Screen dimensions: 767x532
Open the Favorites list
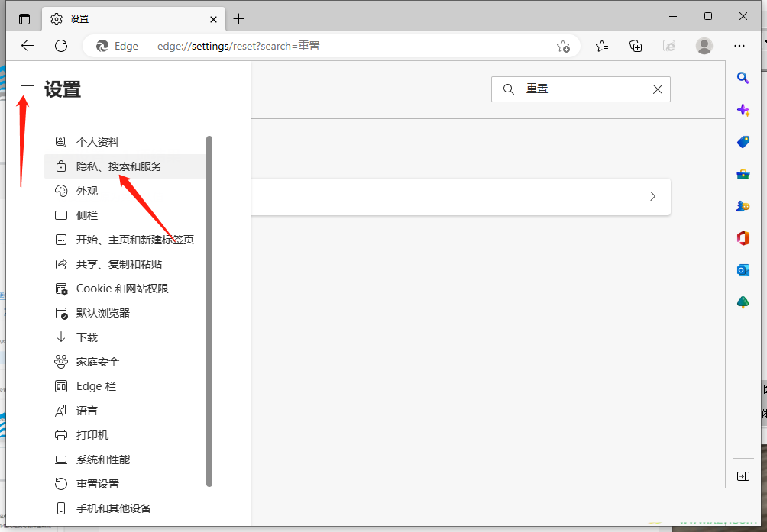(602, 46)
